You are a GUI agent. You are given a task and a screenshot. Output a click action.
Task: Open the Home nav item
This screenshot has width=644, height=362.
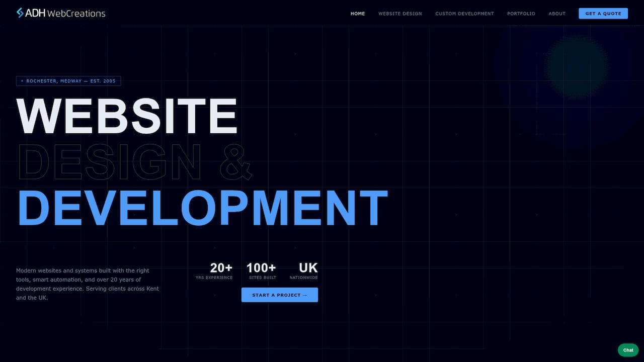click(358, 14)
